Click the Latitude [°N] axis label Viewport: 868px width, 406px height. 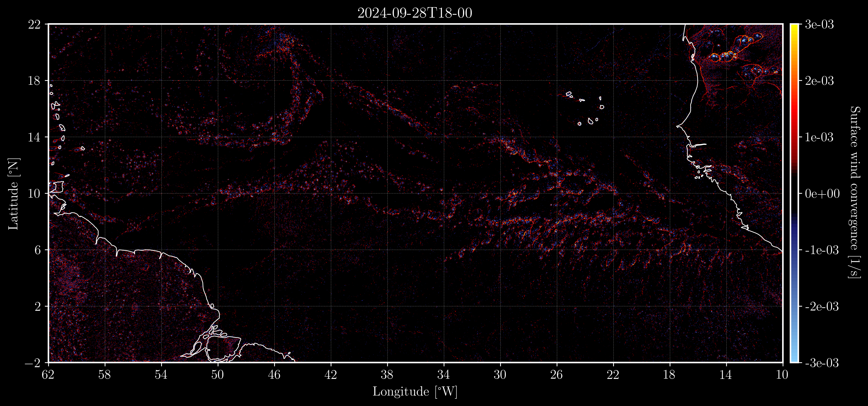[x=13, y=193]
